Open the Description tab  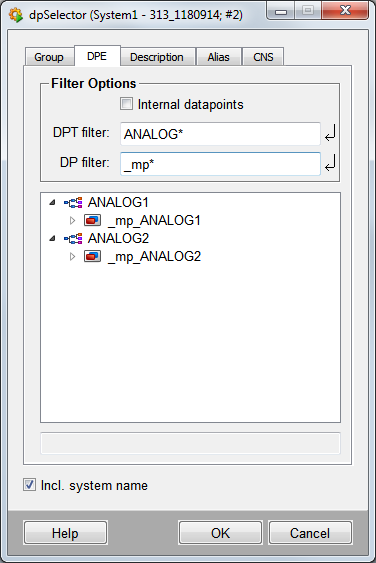tap(157, 57)
